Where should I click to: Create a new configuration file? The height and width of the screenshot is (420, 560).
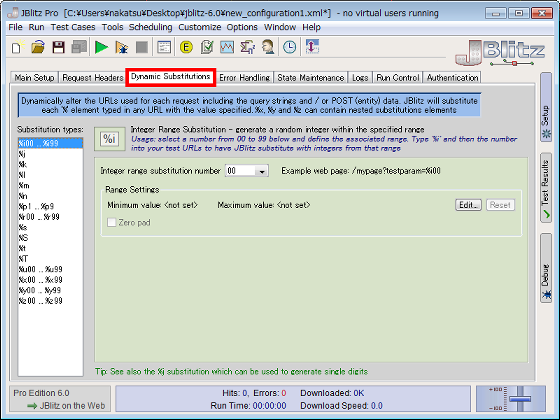point(17,47)
